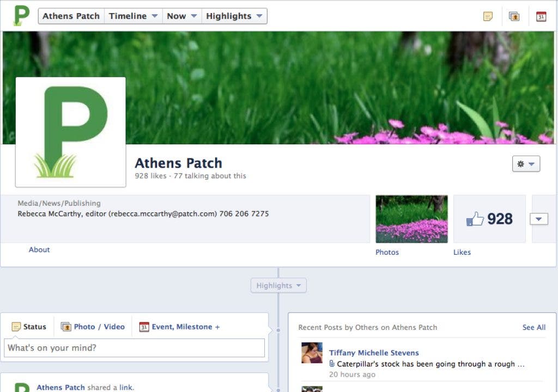The image size is (558, 392).
Task: Open the Now dropdown in top bar
Action: (182, 16)
